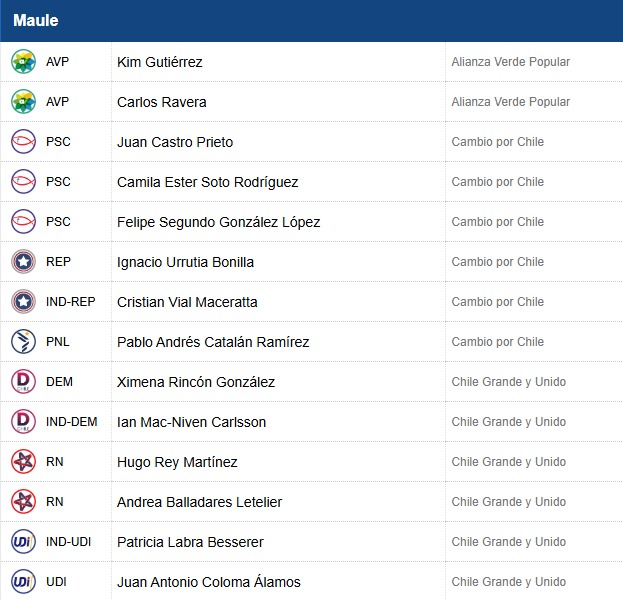Click the RN star logo beside Hugo Rey Martínez
623x600 pixels.
point(23,462)
